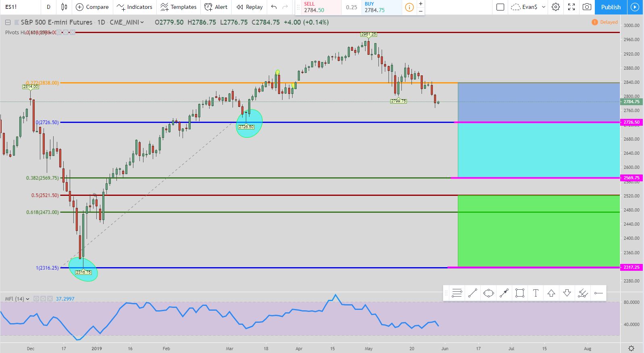Open chart settings gear icon

coord(556,7)
